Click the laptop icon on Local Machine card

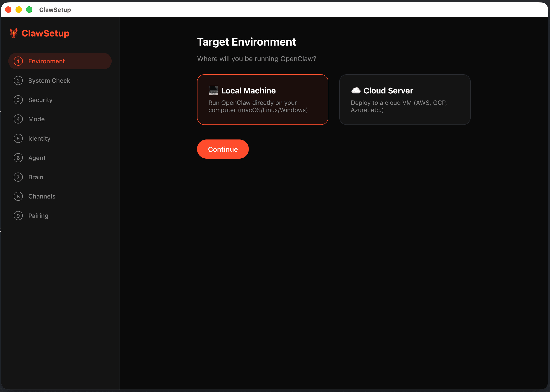(x=213, y=90)
